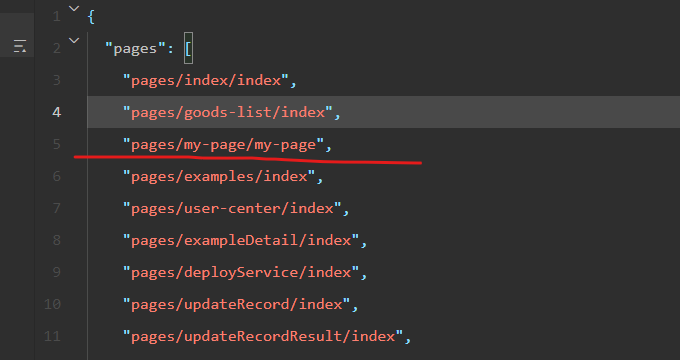The width and height of the screenshot is (680, 360).
Task: Click line number 3 in the gutter
Action: coord(56,81)
